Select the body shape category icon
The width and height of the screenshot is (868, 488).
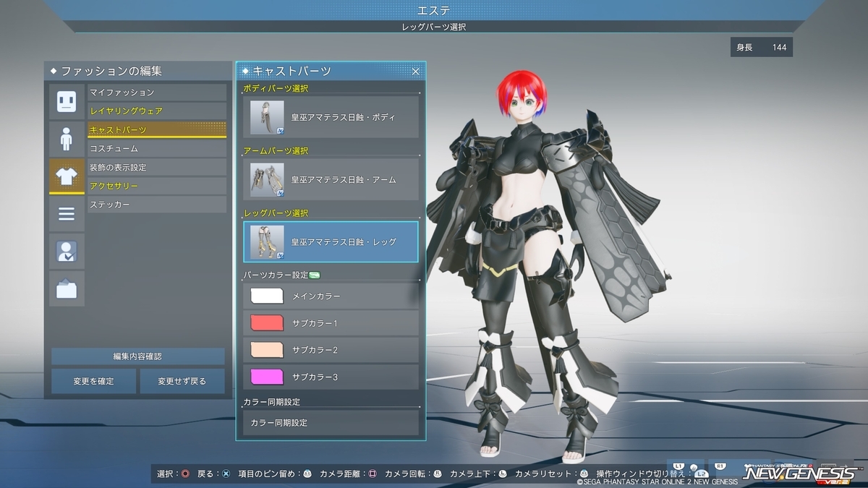tap(67, 139)
